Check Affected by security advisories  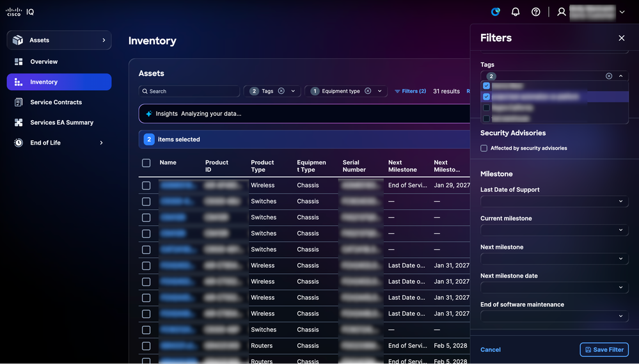(x=484, y=148)
